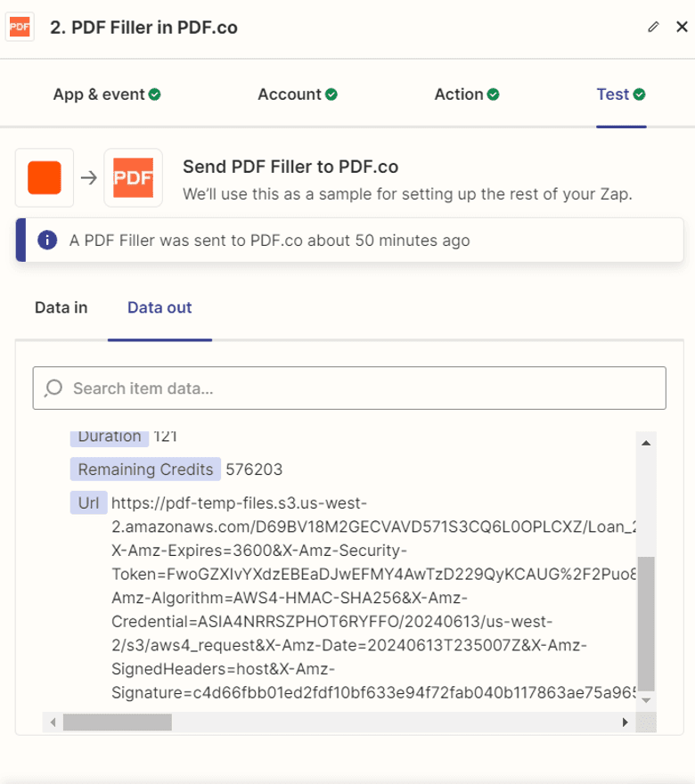Close the PDF Filler dialog

(x=681, y=27)
